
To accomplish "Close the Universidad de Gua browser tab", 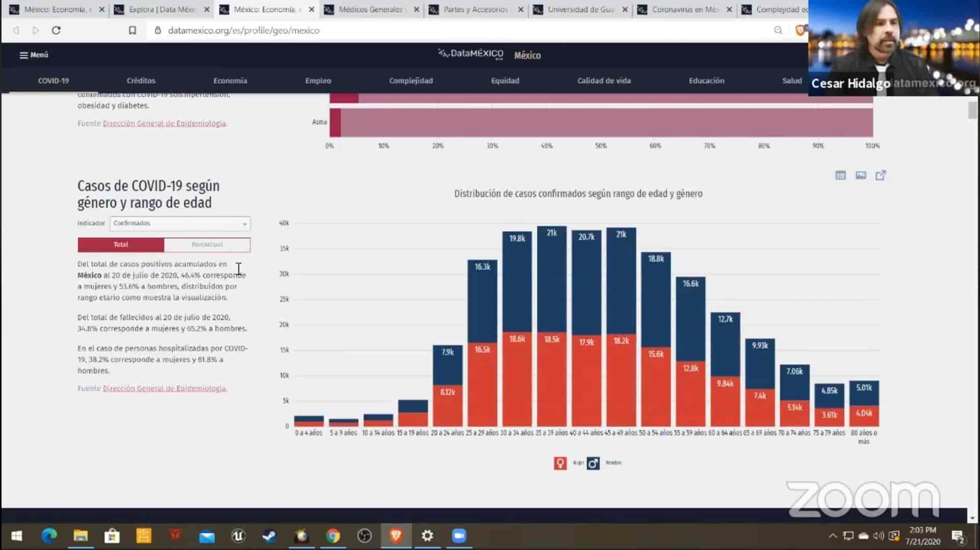I will tap(625, 10).
